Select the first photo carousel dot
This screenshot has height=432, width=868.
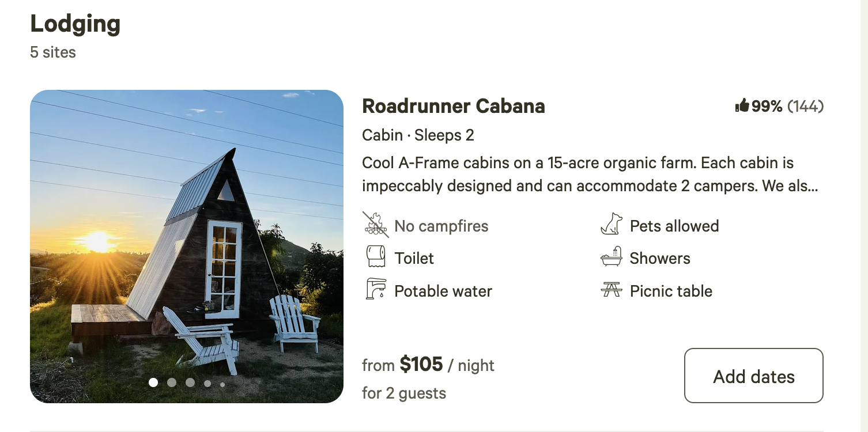point(153,382)
